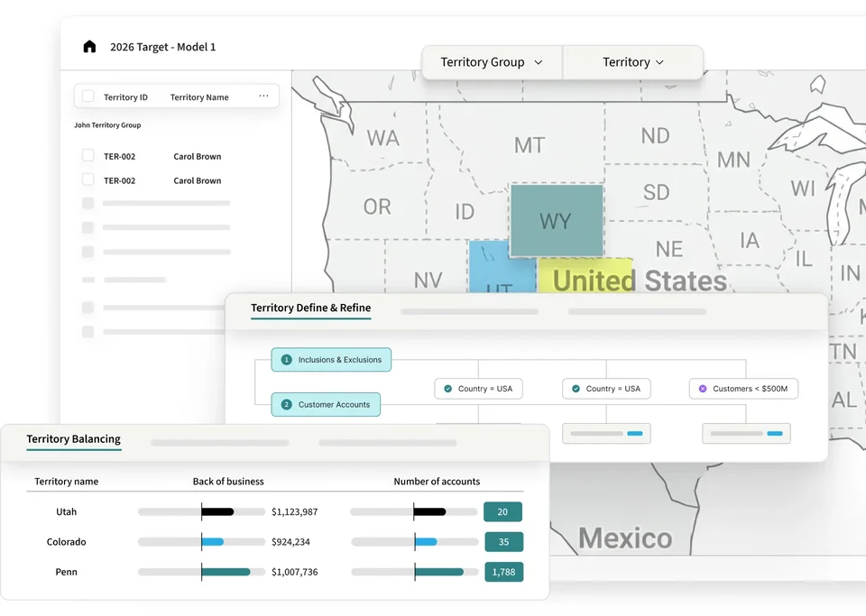Screen dimensions: 866x616
Task: Select the Customers < $500M filter chip
Action: coord(743,389)
